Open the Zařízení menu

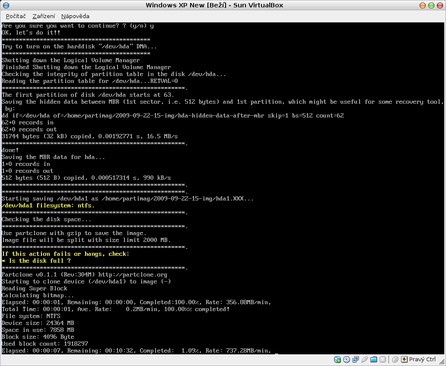click(x=44, y=16)
